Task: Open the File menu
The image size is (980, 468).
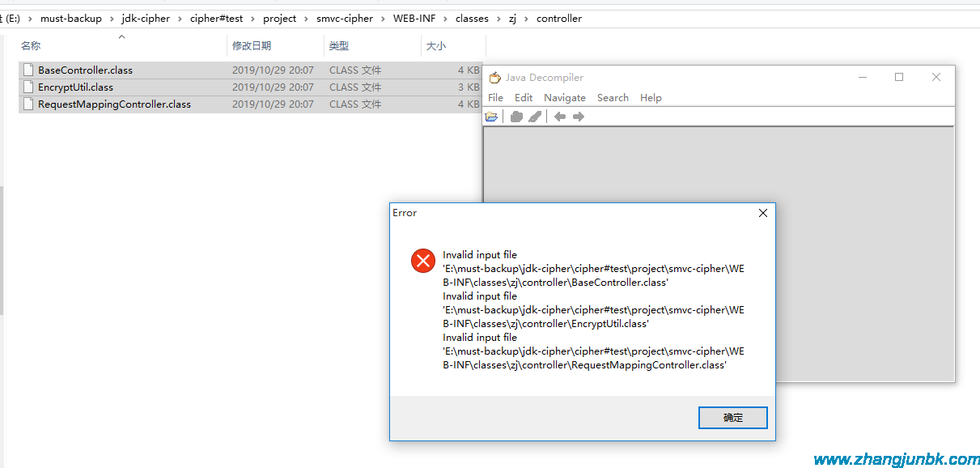Action: click(495, 98)
